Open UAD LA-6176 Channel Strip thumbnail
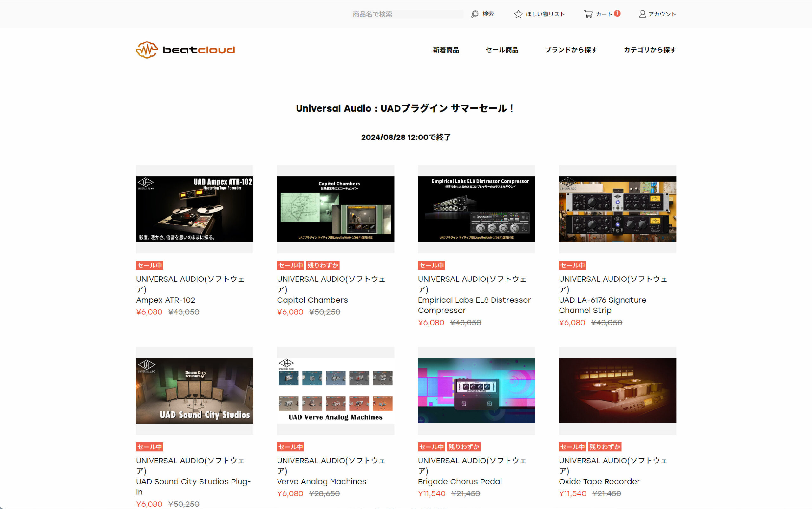 pyautogui.click(x=617, y=209)
